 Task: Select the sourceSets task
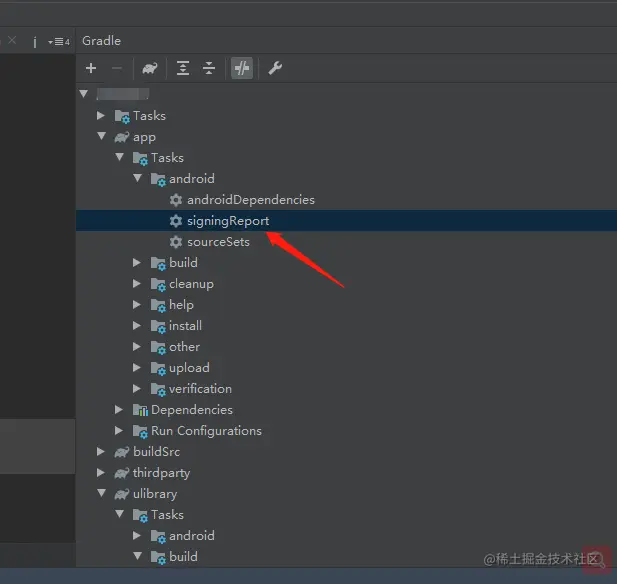[218, 242]
